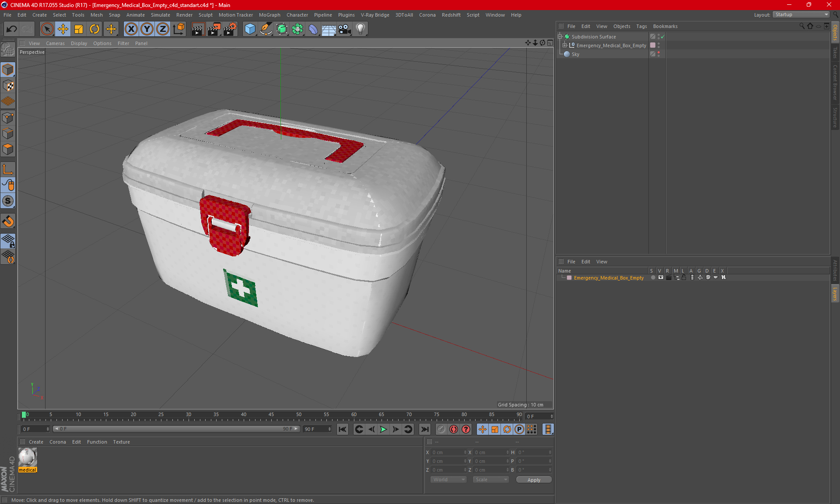The height and width of the screenshot is (504, 840).
Task: Open the Layout Startup dropdown
Action: 801,15
